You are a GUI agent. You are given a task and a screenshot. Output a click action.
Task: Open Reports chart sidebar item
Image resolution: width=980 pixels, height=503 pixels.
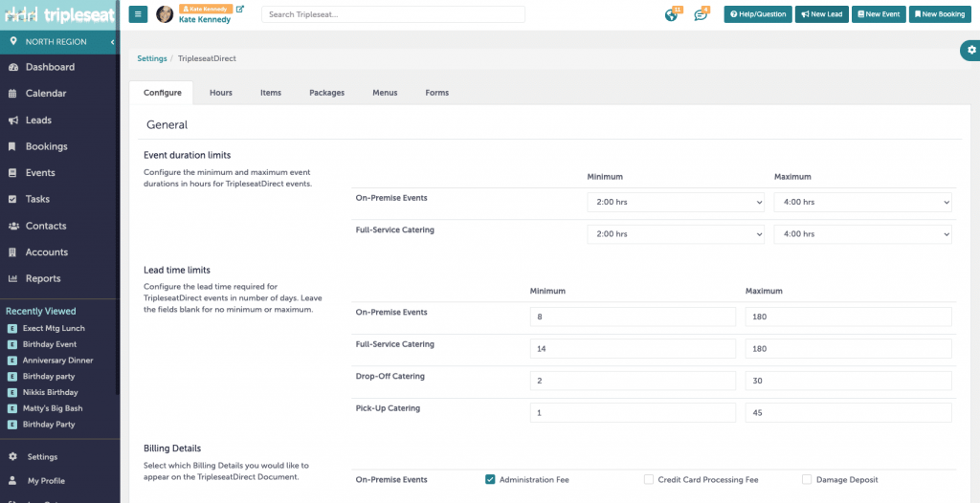coord(43,278)
